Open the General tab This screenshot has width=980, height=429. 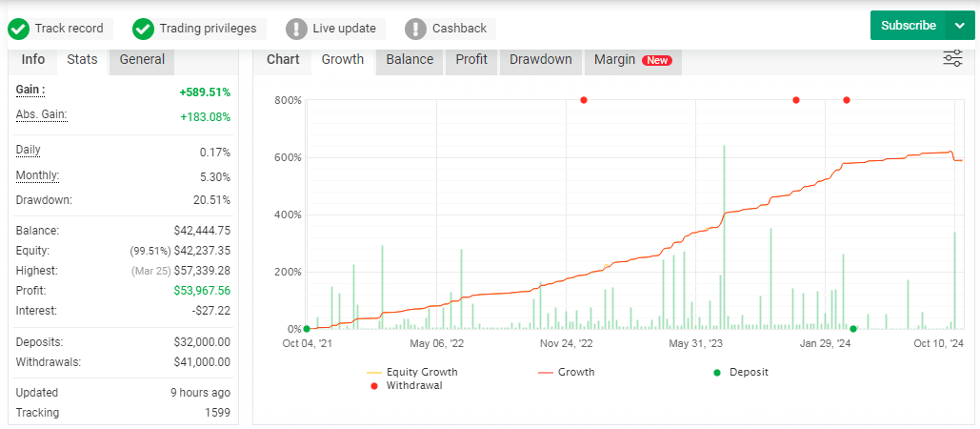(x=142, y=59)
